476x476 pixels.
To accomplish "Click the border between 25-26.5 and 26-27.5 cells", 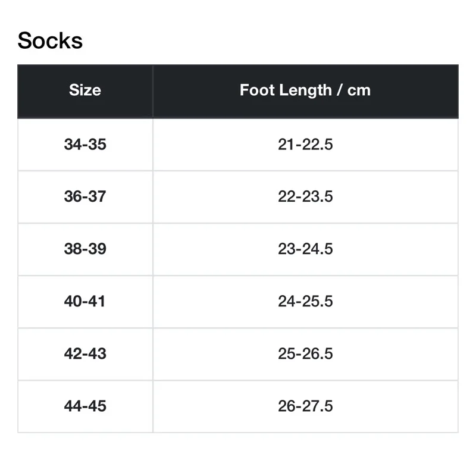I will (x=305, y=380).
